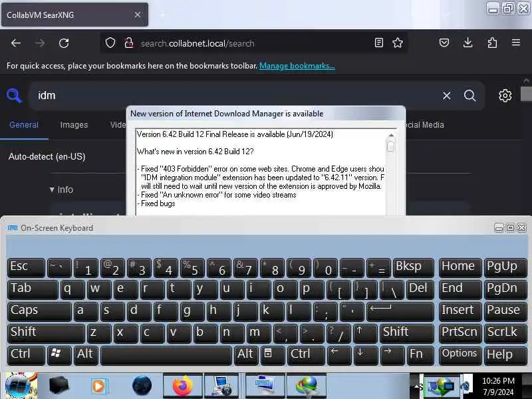
Task: Go back with the browser back arrow
Action: click(15, 43)
